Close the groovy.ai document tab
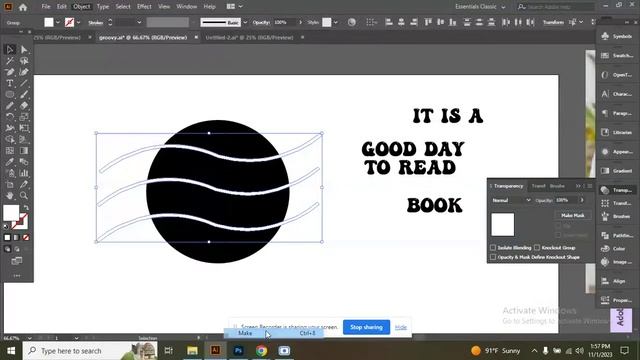640x360 pixels. click(196, 38)
